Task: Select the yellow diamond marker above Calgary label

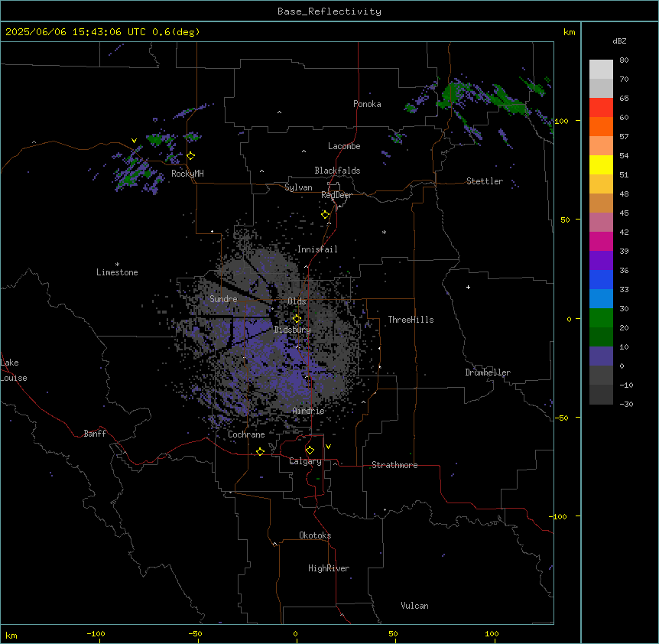Action: 310,450
